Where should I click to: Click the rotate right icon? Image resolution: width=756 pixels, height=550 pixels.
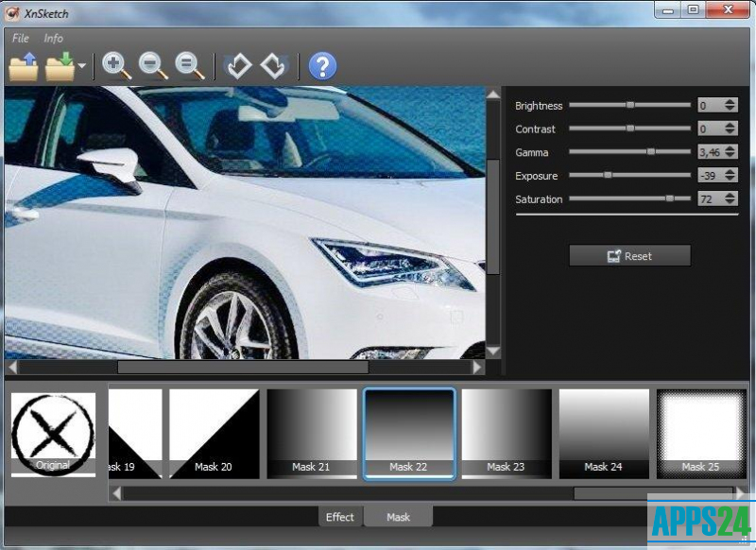tap(273, 65)
